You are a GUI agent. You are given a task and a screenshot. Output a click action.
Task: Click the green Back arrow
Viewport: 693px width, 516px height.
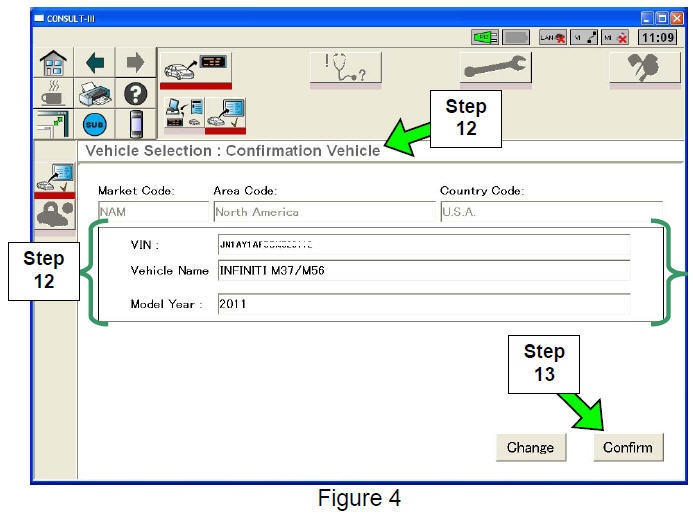pos(95,64)
